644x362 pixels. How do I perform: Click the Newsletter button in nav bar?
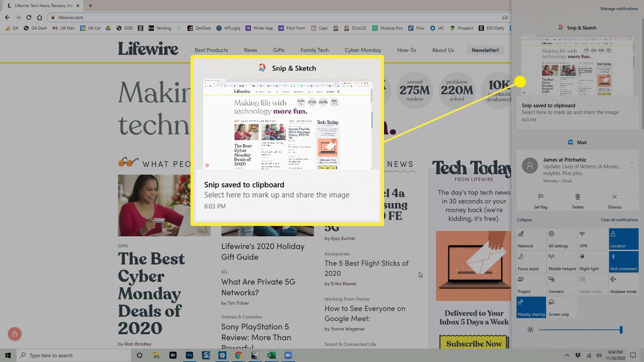tap(485, 50)
